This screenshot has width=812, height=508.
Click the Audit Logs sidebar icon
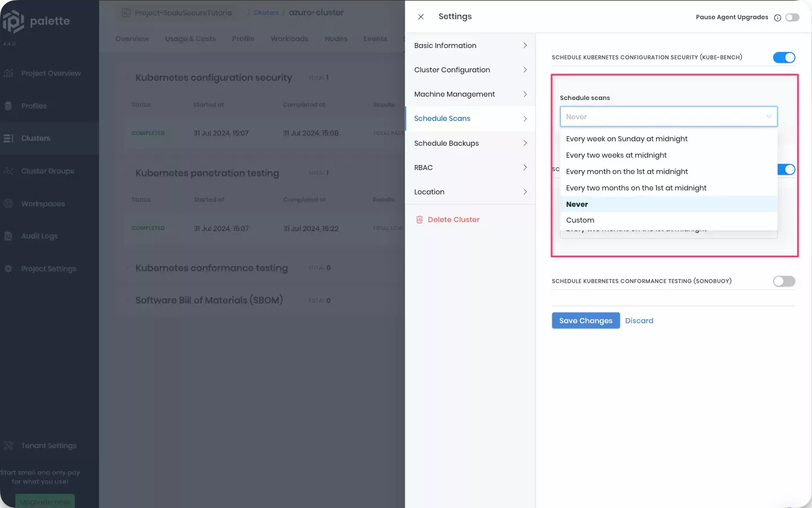(8, 236)
